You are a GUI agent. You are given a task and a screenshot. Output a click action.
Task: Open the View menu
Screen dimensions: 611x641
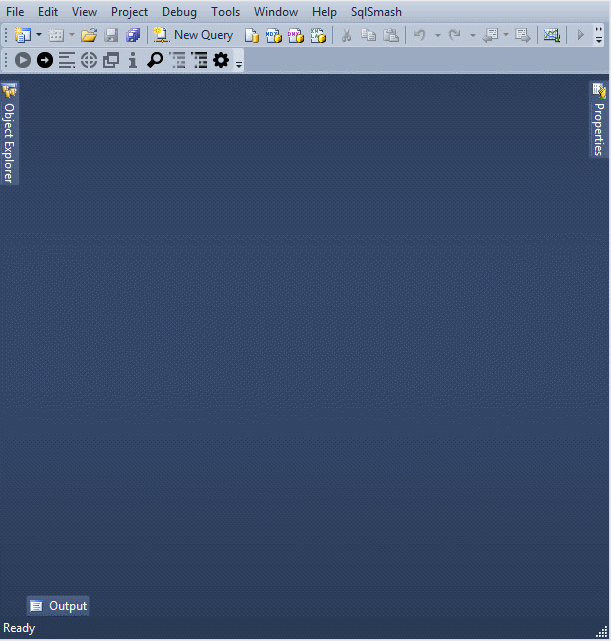(84, 12)
